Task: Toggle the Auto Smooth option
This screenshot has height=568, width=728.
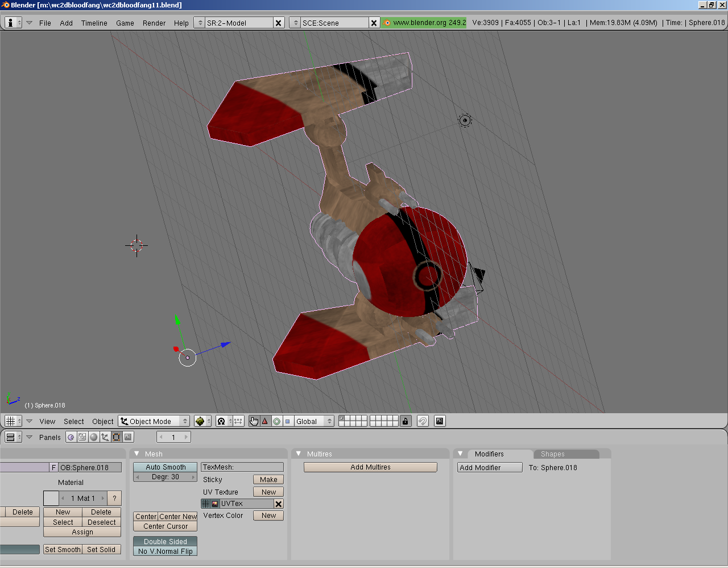Action: pos(166,467)
